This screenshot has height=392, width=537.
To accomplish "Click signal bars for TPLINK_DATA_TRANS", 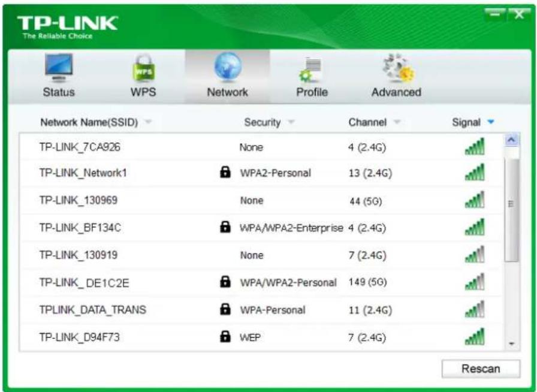I will coord(475,309).
